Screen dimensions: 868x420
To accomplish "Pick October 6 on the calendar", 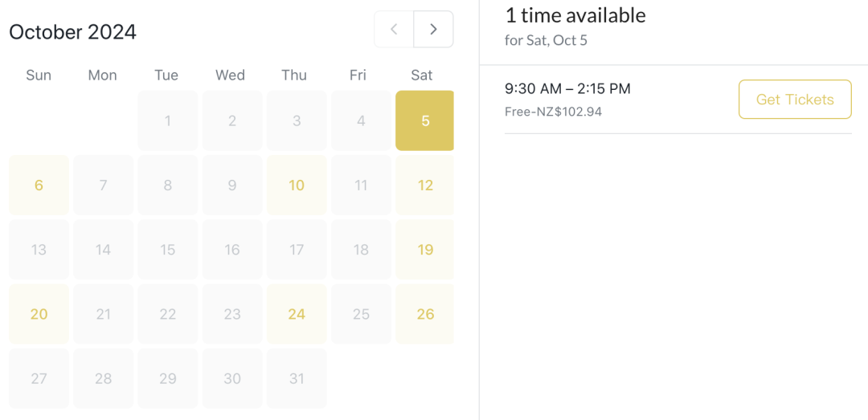I will pyautogui.click(x=39, y=186).
